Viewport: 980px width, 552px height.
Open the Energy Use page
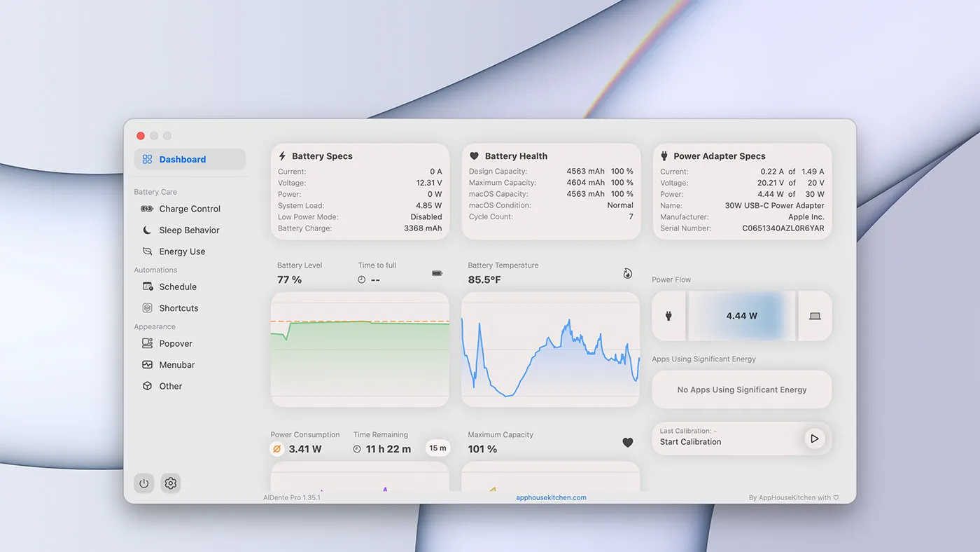pos(182,251)
